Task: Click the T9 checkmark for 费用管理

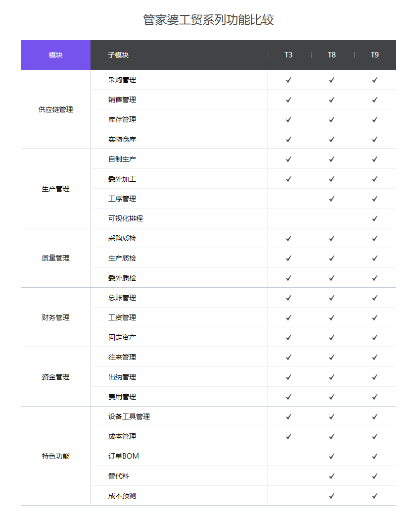Action: point(374,397)
